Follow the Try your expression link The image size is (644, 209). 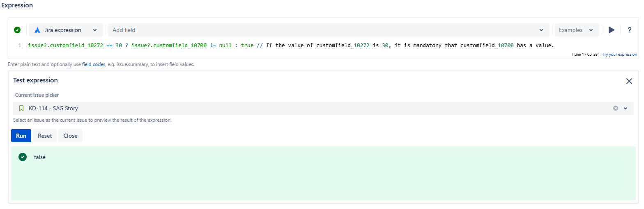tap(620, 55)
